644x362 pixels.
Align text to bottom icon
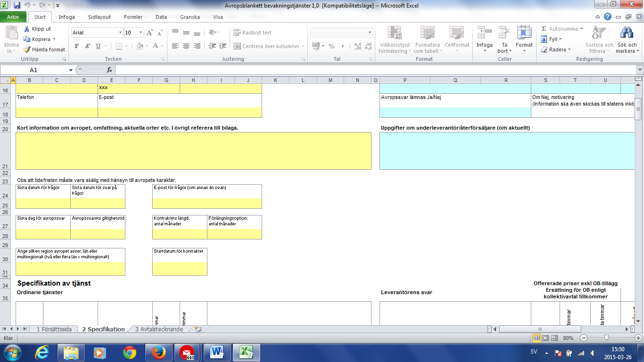pos(197,33)
